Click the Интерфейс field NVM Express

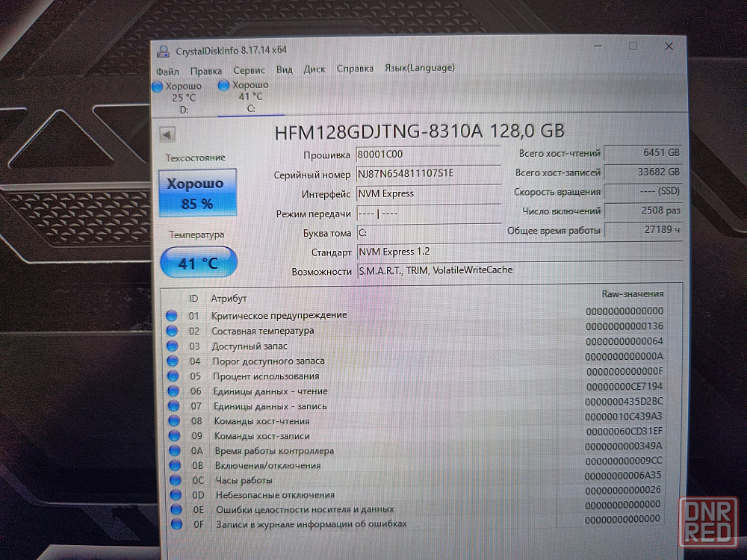click(428, 194)
